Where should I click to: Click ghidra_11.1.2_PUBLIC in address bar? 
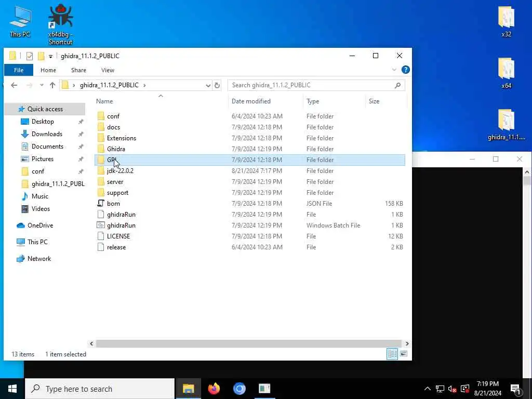point(109,85)
